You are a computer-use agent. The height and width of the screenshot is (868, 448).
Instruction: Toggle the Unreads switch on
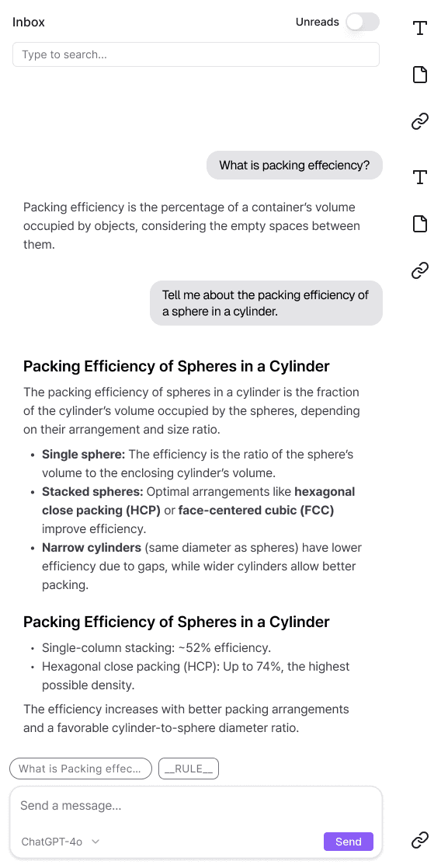363,22
